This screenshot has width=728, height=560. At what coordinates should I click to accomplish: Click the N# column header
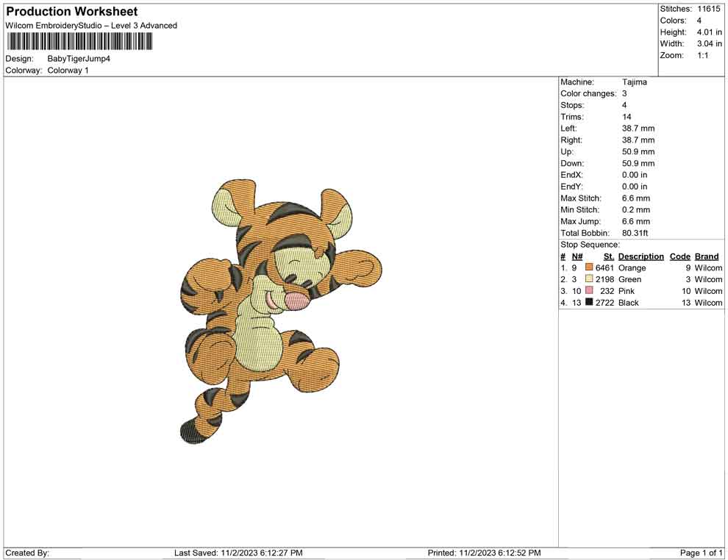577,256
